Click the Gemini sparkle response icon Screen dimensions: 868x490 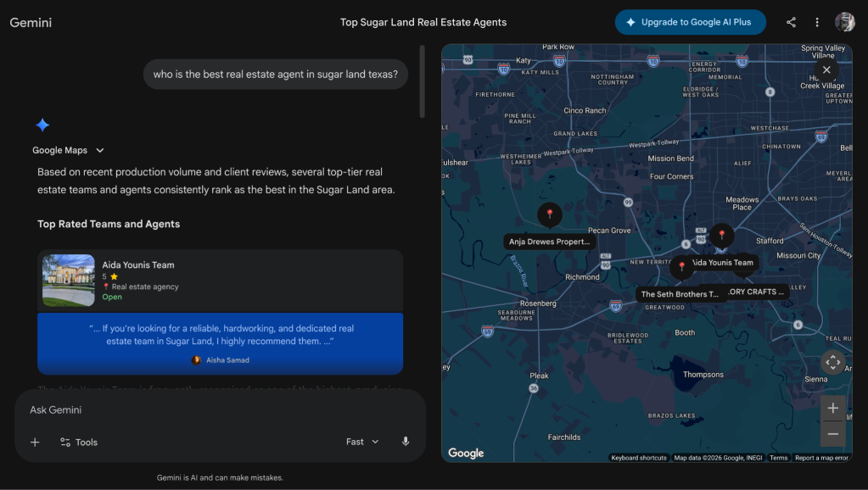point(42,125)
